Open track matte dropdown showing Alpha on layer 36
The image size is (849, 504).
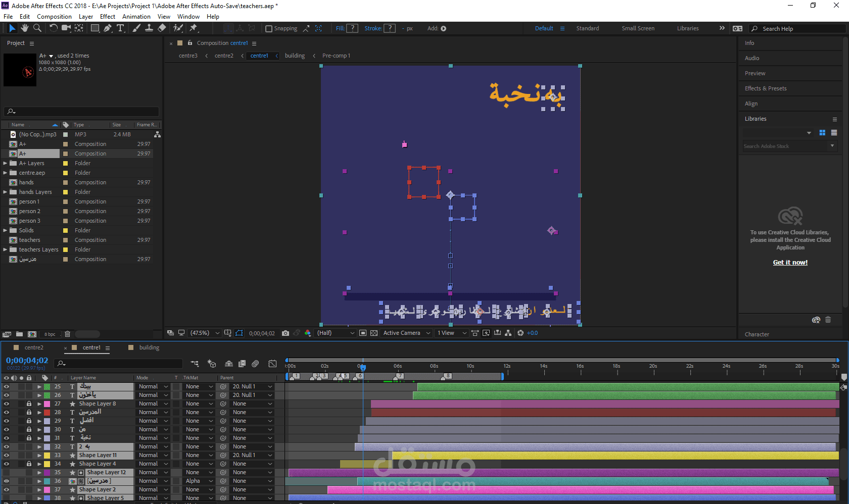[199, 481]
